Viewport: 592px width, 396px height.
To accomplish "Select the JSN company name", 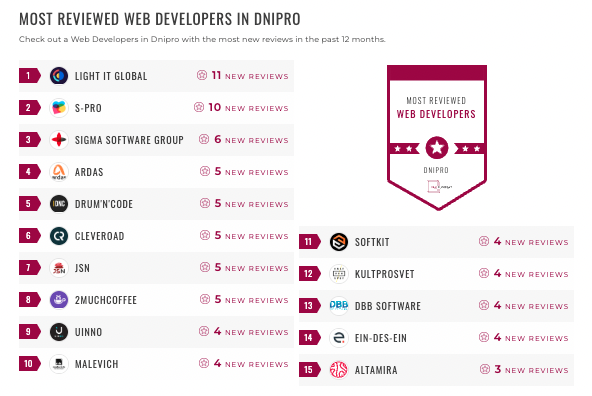I will coord(82,268).
